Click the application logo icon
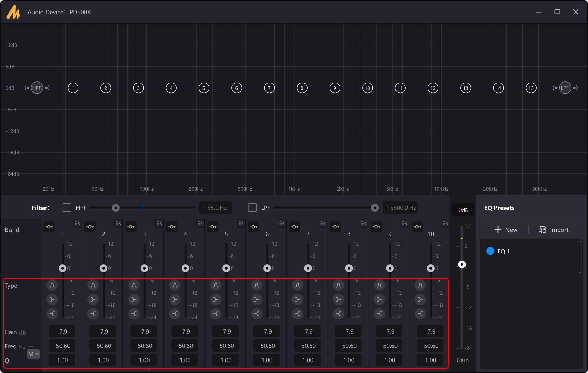Viewport: 588px width, 373px height. click(x=14, y=12)
